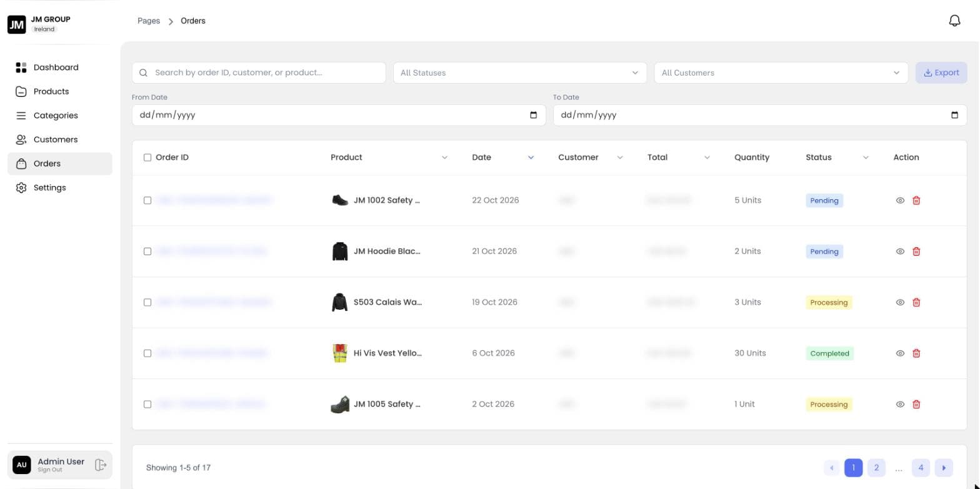Focus the order search field
Viewport: 980px width, 489px height.
point(259,72)
